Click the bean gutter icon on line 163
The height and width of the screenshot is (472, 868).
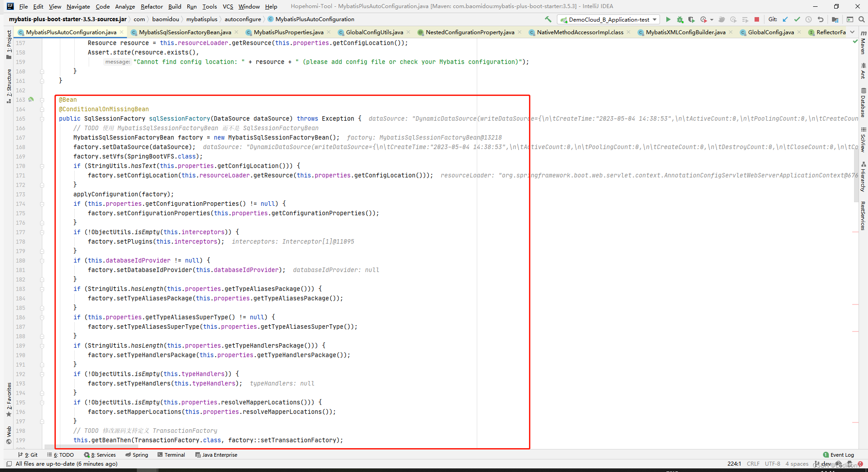(x=31, y=100)
